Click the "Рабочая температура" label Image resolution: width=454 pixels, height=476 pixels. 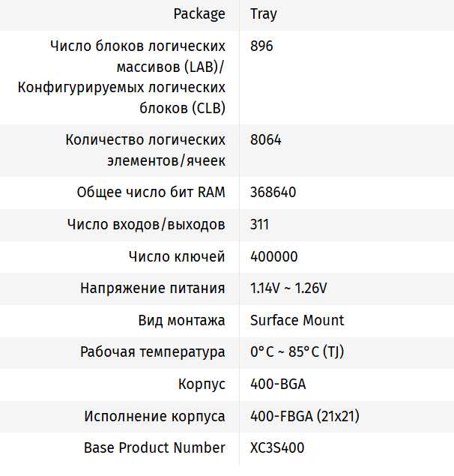click(x=153, y=352)
